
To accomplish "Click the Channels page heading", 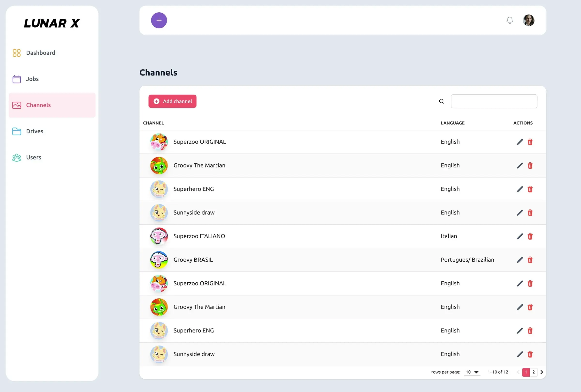I will coord(158,72).
